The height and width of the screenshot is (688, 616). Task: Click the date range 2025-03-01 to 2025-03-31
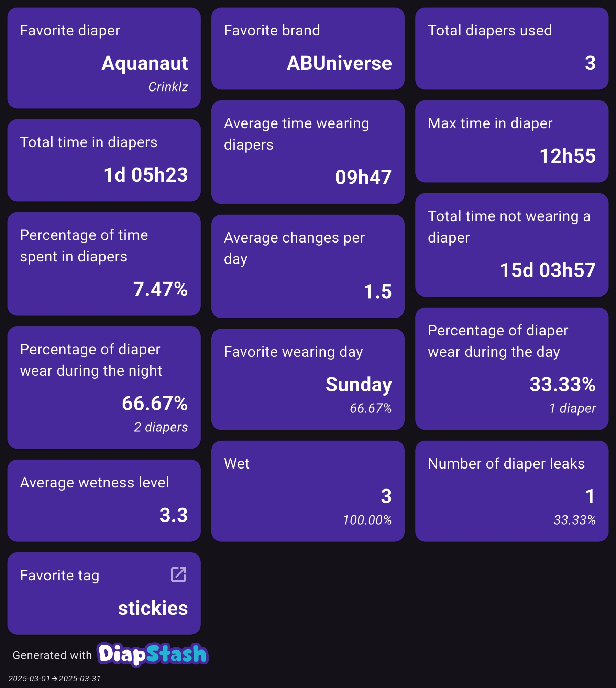point(54,679)
